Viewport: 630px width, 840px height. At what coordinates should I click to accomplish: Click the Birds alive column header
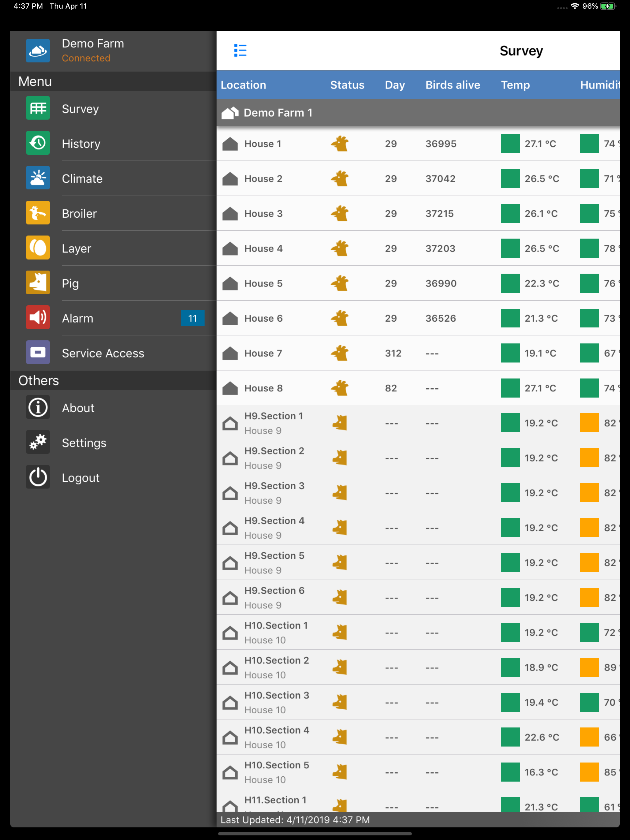453,85
